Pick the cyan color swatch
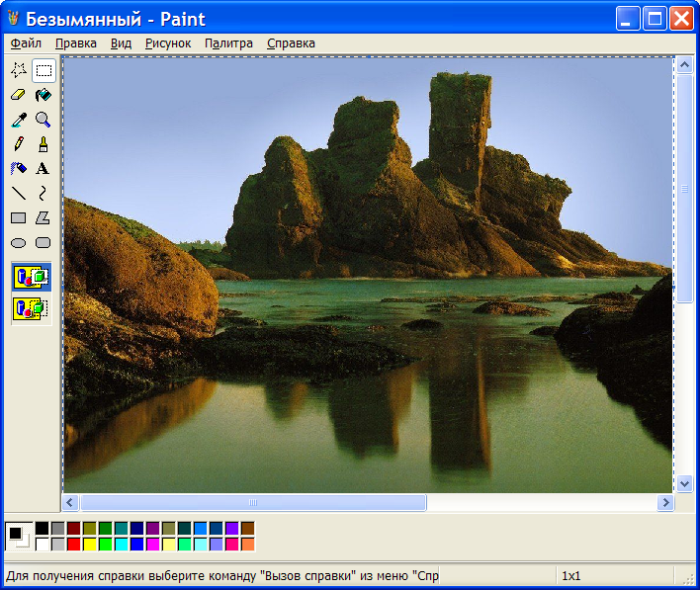Viewport: 700px width, 590px height. coord(122,544)
